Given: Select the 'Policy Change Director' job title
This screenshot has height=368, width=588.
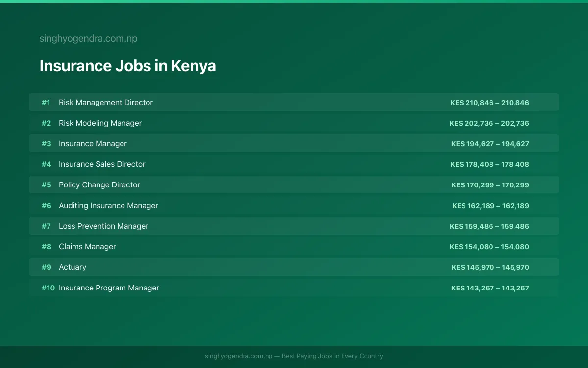Looking at the screenshot, I should coord(99,185).
